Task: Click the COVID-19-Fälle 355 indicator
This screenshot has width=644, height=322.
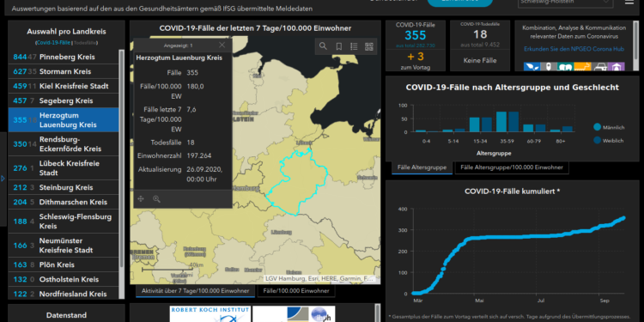Action: [x=416, y=35]
